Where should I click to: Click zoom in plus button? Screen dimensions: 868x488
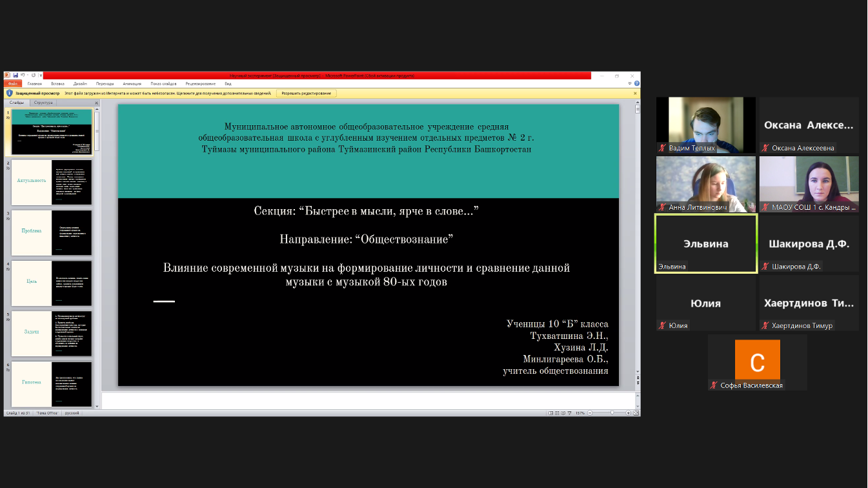tap(628, 412)
